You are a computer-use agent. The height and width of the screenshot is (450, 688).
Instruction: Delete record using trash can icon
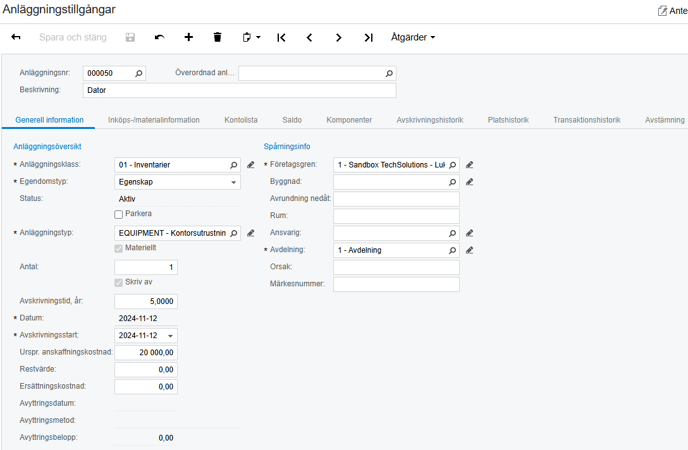[x=217, y=38]
